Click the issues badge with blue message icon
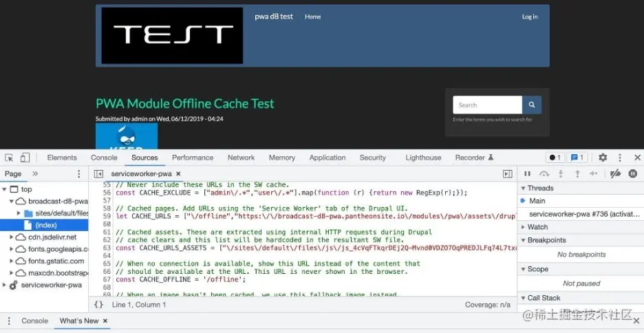The height and width of the screenshot is (333, 644). coord(577,158)
